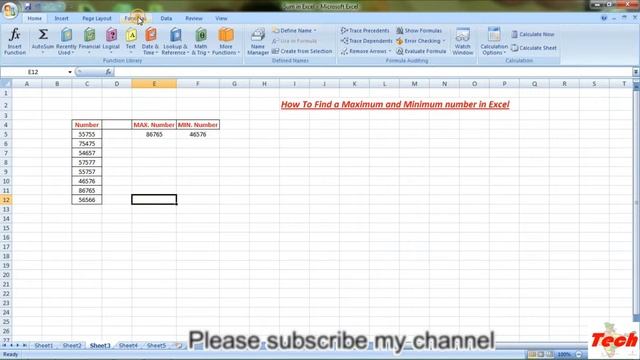Click the Normal view icon in status bar

point(532,354)
